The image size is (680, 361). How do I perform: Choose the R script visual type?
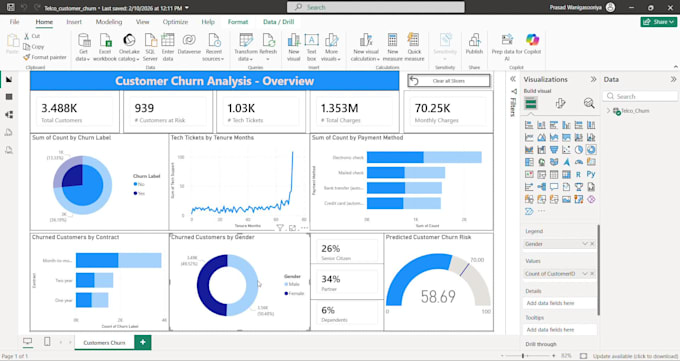(579, 174)
